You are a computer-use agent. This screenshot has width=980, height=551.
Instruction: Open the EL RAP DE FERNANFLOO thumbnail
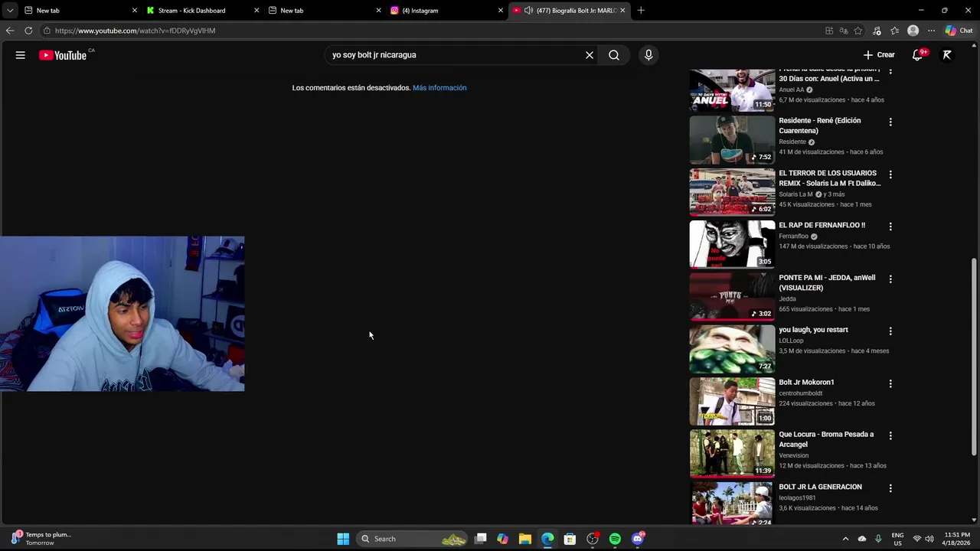[732, 244]
